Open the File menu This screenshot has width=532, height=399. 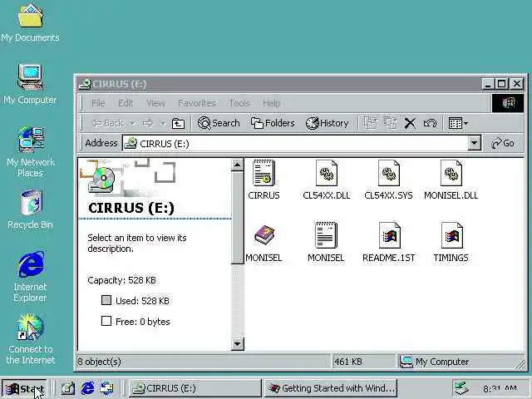coord(98,103)
